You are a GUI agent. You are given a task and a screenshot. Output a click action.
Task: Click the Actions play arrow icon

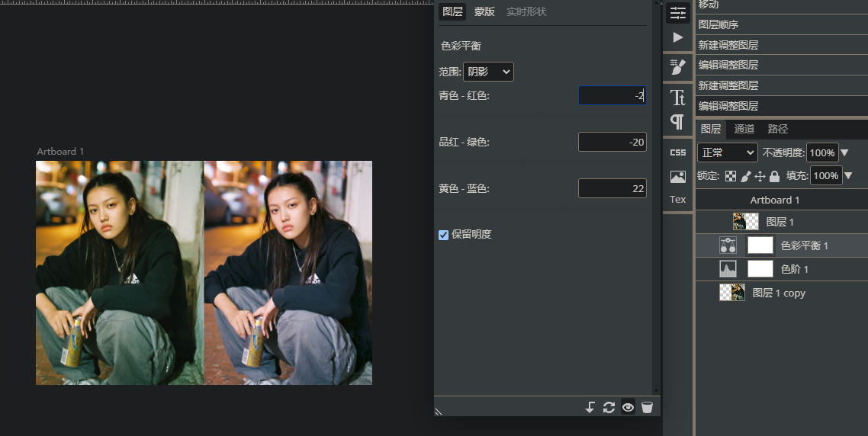[677, 37]
